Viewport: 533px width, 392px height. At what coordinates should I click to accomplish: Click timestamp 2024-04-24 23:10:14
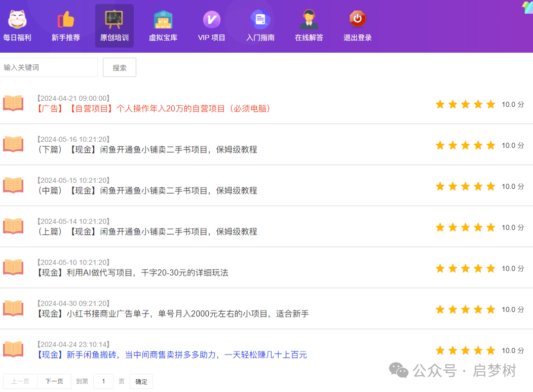[x=73, y=344]
